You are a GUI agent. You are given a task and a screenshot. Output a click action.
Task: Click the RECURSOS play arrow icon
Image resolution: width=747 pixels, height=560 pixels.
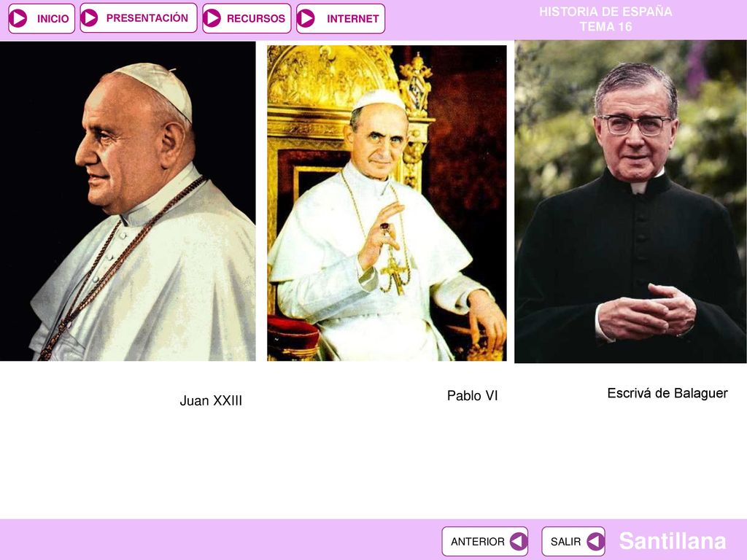coord(212,18)
